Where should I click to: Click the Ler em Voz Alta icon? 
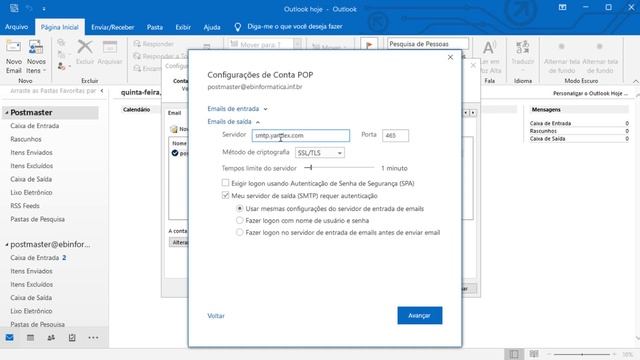tap(489, 48)
